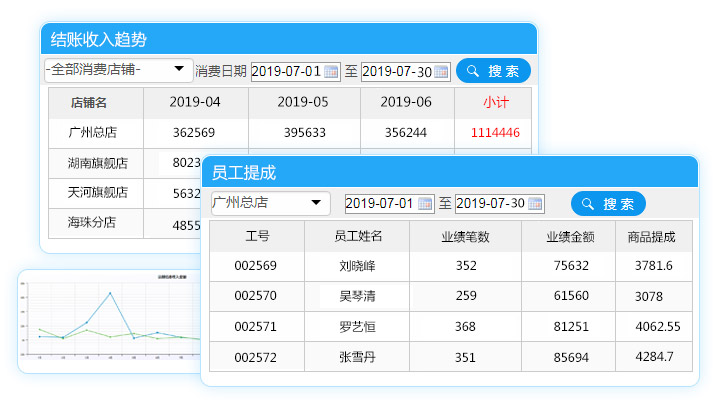This screenshot has height=417, width=713.
Task: Click the 小计 column header
Action: 495,102
